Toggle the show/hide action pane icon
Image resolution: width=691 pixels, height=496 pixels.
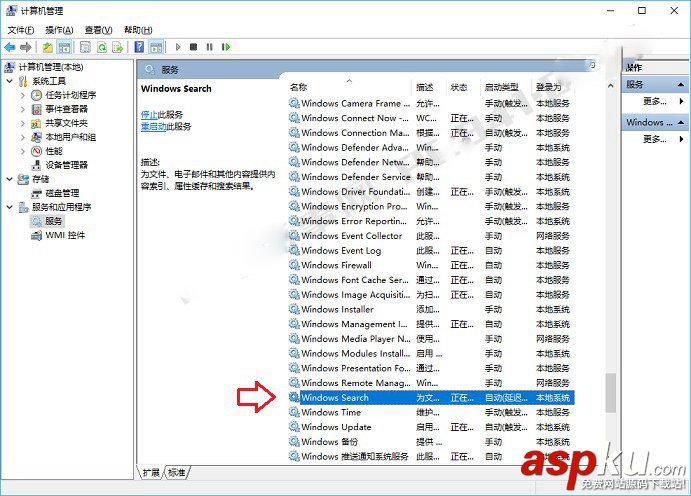156,47
